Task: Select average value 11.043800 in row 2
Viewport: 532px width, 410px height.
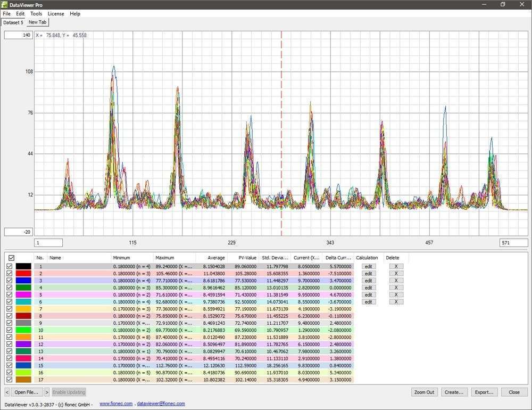Action: [214, 274]
